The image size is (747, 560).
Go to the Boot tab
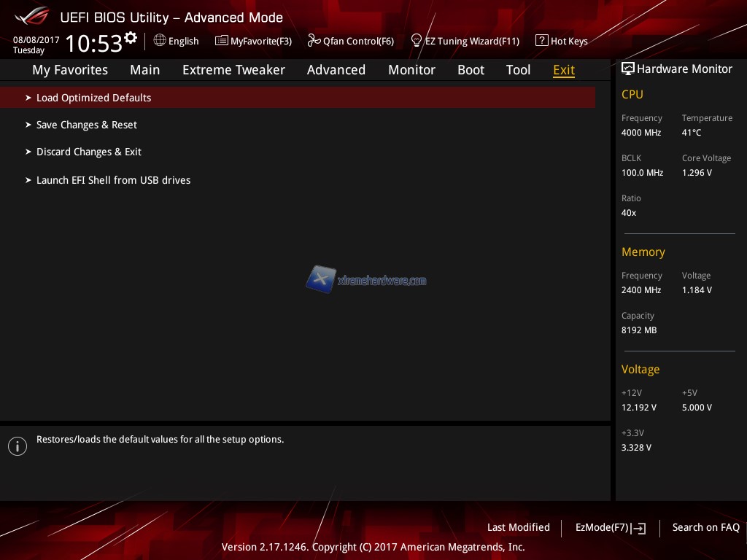[x=471, y=70]
